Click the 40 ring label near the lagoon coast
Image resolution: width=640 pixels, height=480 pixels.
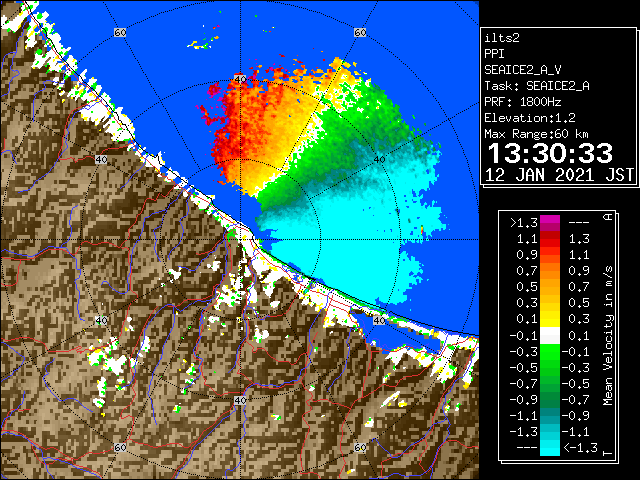[380, 320]
